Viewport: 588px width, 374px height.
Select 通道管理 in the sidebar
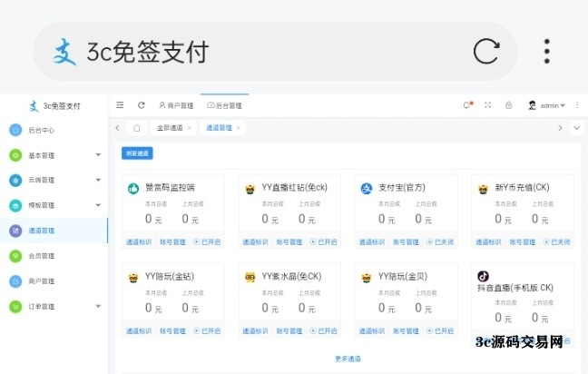[54, 231]
